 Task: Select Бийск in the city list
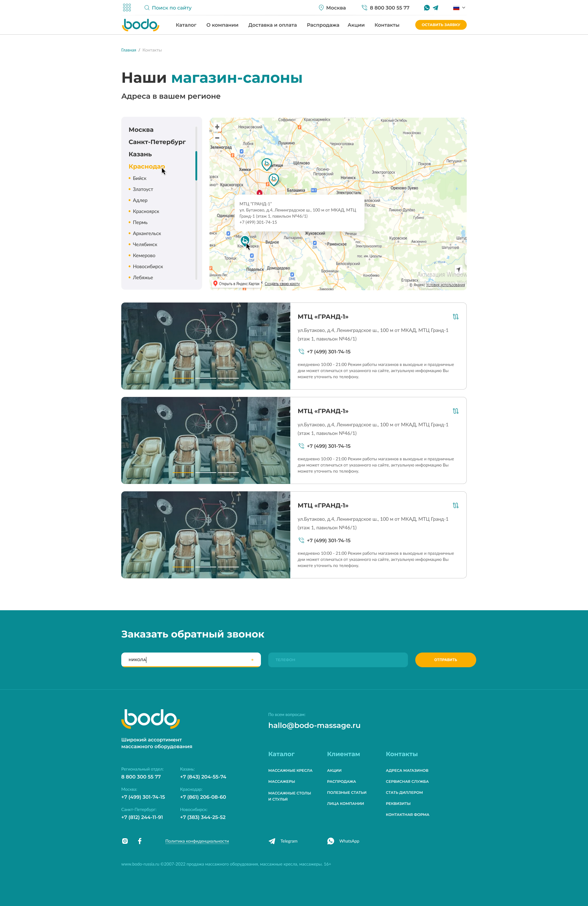[140, 178]
